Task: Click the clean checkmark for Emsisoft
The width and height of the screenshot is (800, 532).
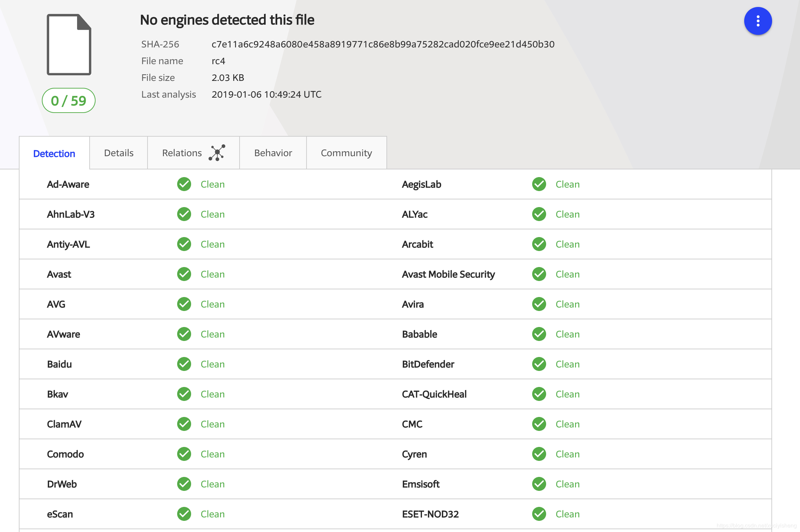Action: click(539, 484)
